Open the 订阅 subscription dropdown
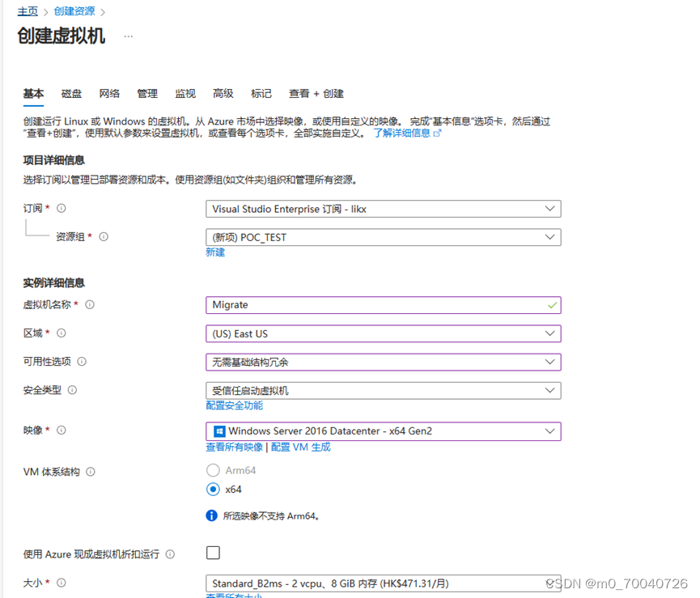This screenshot has height=598, width=700. tap(383, 209)
